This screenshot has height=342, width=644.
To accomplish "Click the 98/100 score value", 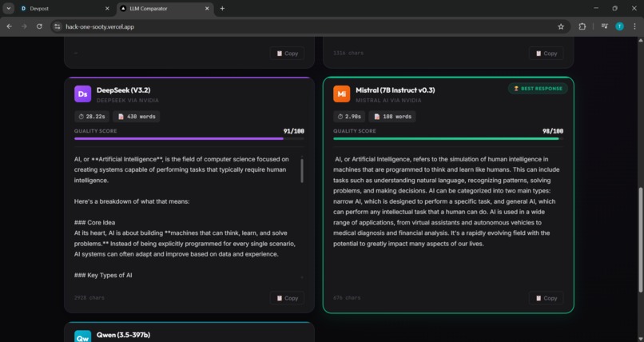I will [553, 131].
